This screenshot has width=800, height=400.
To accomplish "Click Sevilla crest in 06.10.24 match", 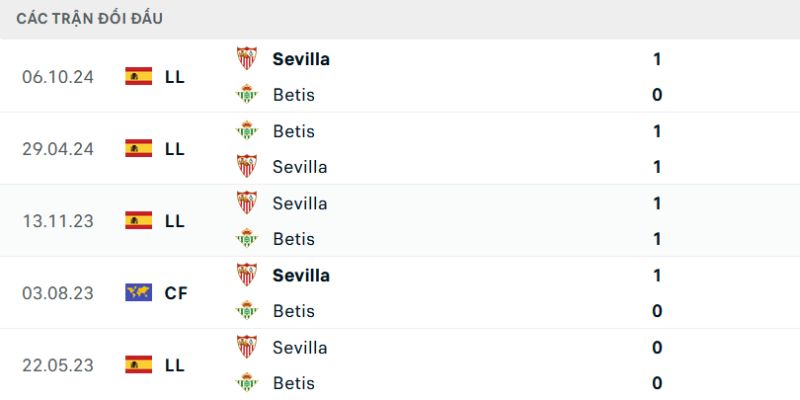I will pos(246,59).
